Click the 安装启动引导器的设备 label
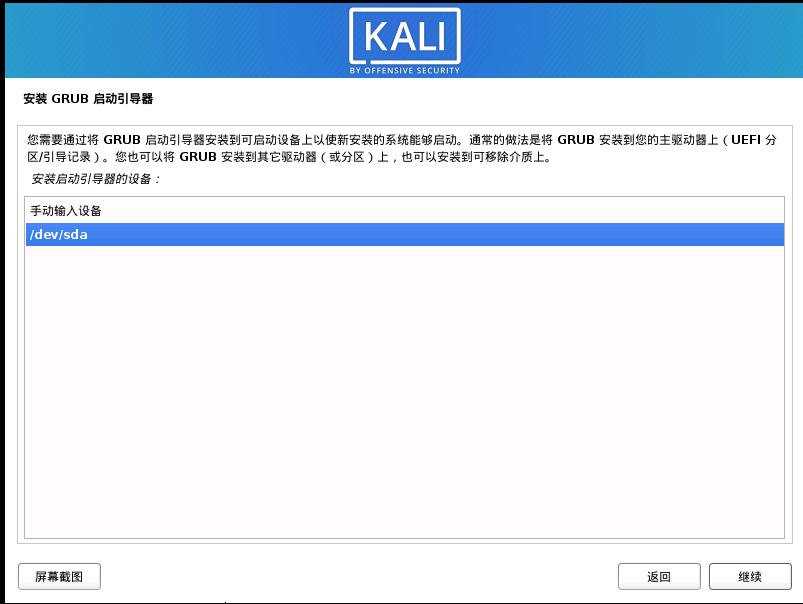 point(96,179)
